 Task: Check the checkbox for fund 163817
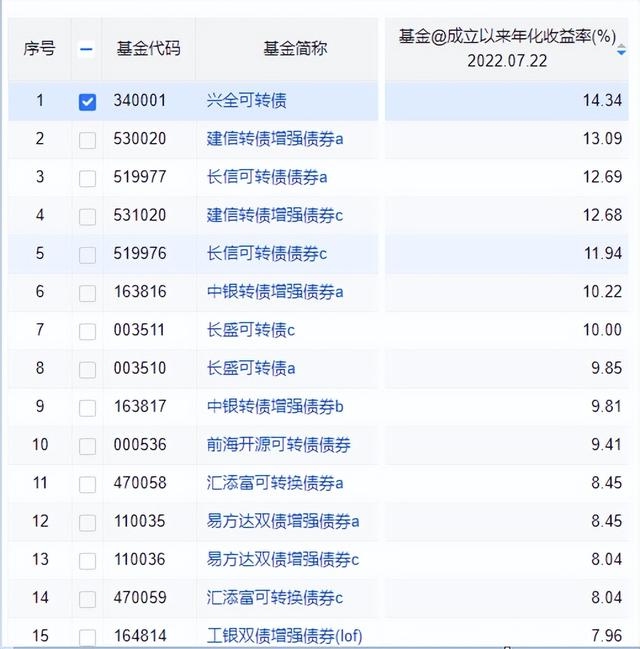pyautogui.click(x=87, y=408)
